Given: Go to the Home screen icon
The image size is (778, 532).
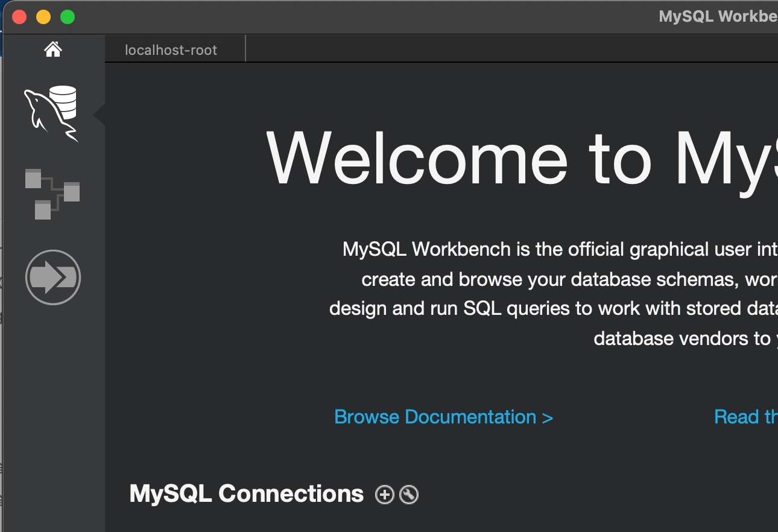Looking at the screenshot, I should [53, 49].
